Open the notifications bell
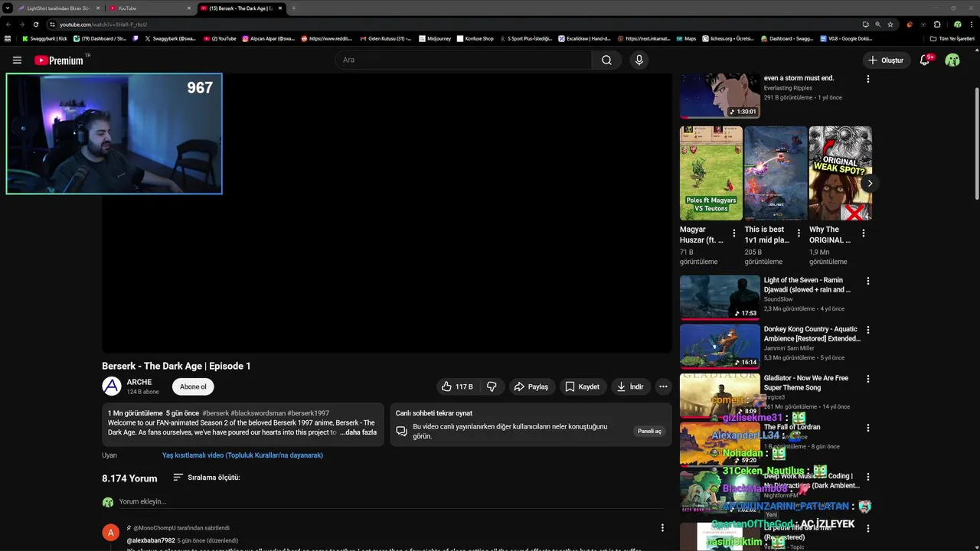This screenshot has height=551, width=980. click(x=925, y=60)
